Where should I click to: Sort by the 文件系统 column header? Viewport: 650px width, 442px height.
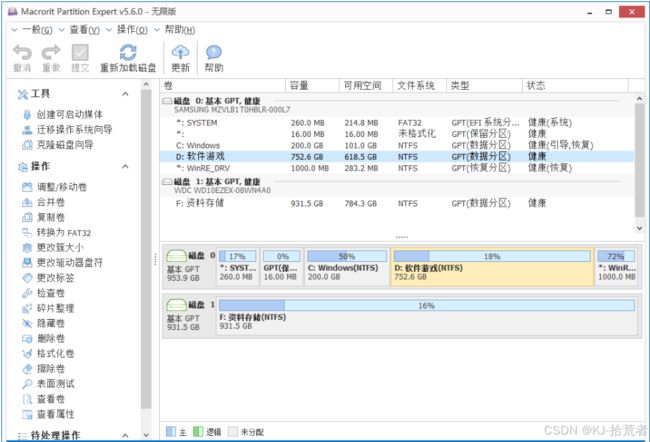[x=420, y=85]
